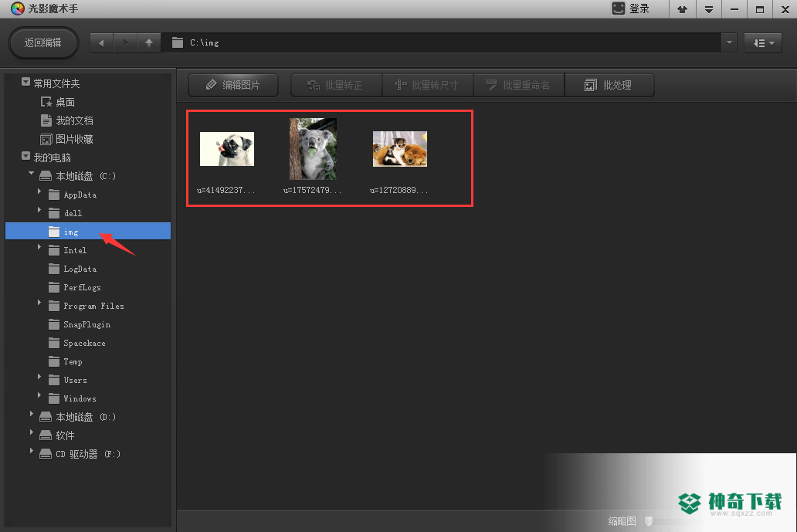797x532 pixels.
Task: Select the LogData folder
Action: click(x=73, y=269)
